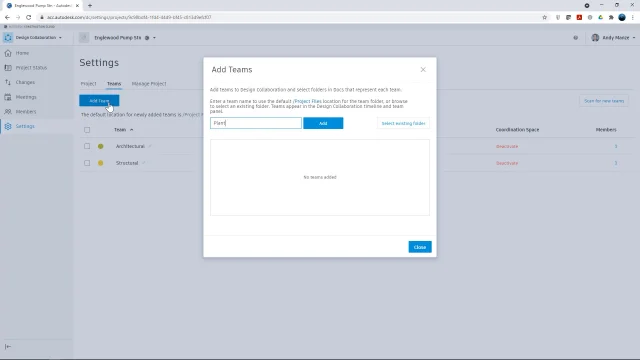640x360 pixels.
Task: Click the Members column header
Action: [606, 130]
